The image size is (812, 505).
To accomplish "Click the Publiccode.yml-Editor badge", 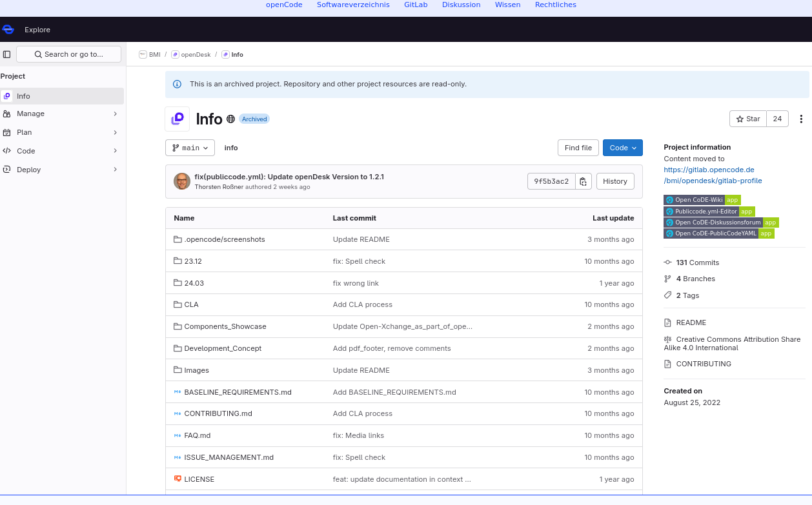I will (x=709, y=211).
